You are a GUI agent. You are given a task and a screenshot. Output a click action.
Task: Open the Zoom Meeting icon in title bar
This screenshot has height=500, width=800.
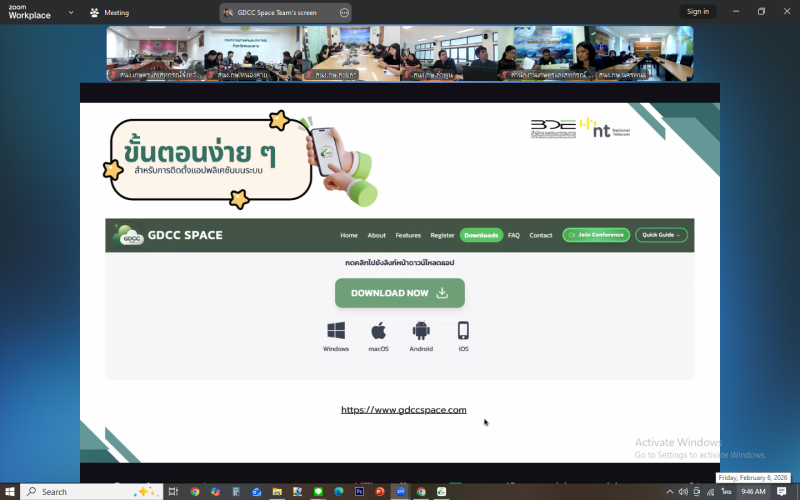(x=94, y=12)
